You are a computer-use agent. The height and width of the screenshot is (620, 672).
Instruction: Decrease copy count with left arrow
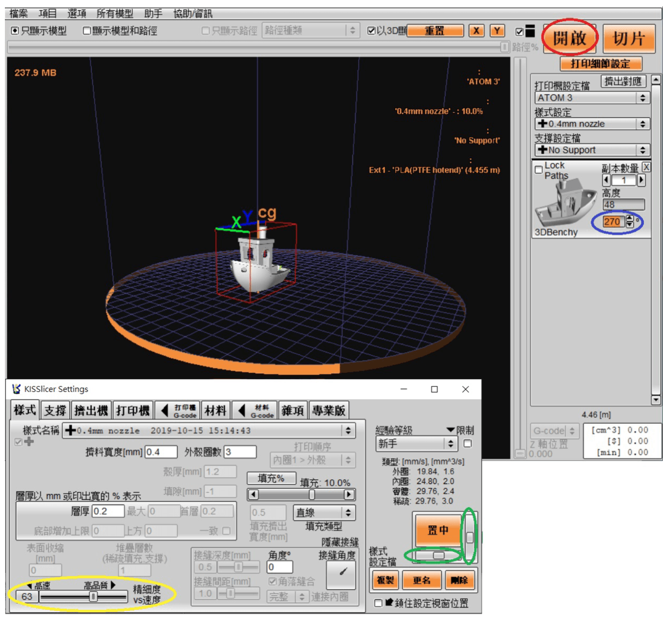(606, 180)
